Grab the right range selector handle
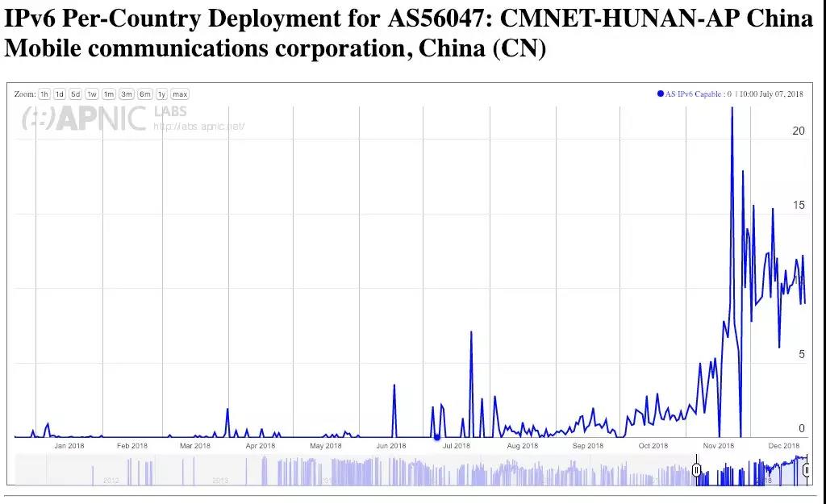 [806, 470]
